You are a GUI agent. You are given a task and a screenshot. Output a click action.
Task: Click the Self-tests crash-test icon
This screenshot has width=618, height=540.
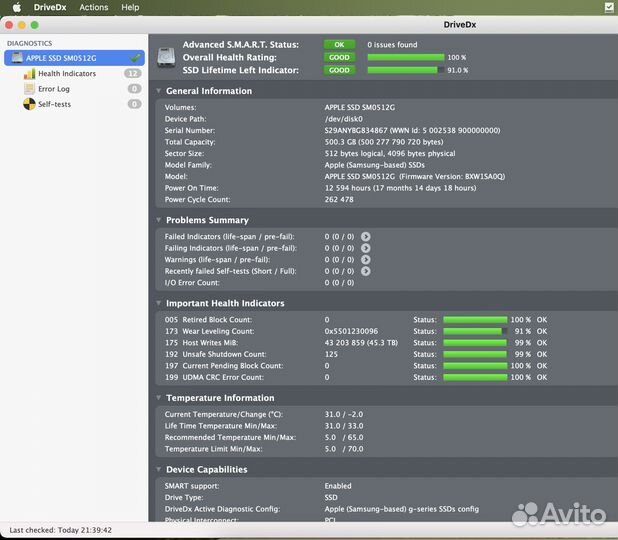[29, 104]
